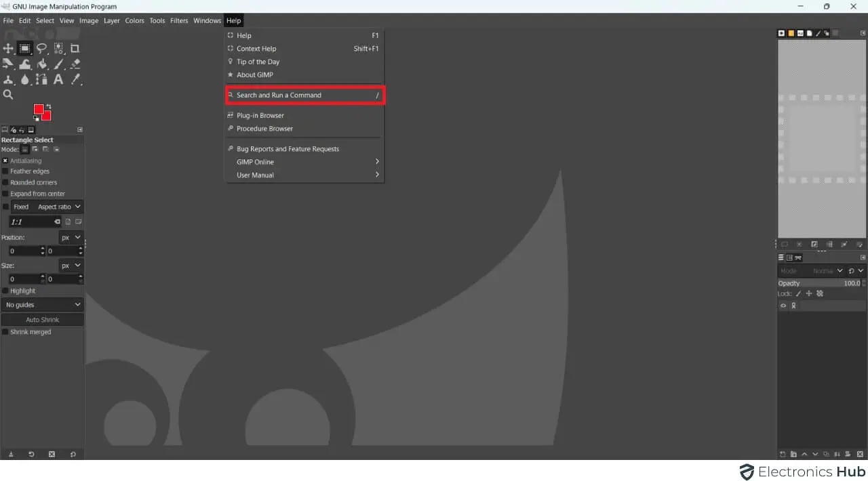The width and height of the screenshot is (868, 481).
Task: Open the Size units px dropdown
Action: point(71,265)
